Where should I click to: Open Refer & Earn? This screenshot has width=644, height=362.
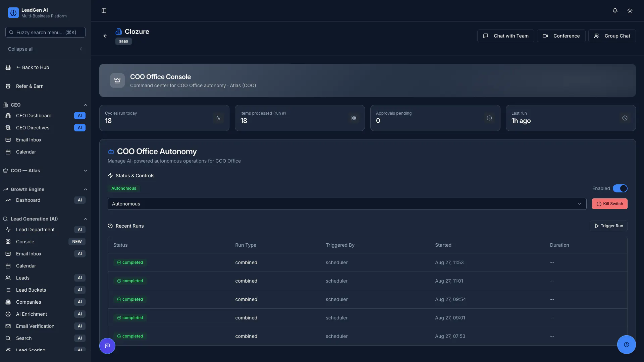45,86
